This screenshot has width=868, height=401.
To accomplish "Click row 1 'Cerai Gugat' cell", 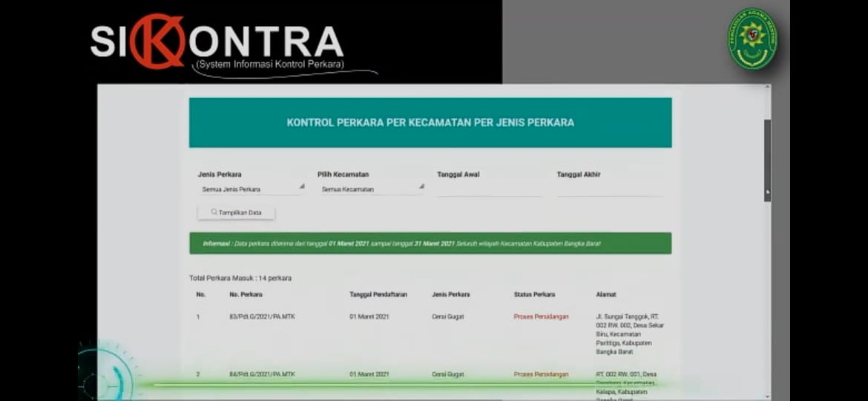I will (x=448, y=317).
